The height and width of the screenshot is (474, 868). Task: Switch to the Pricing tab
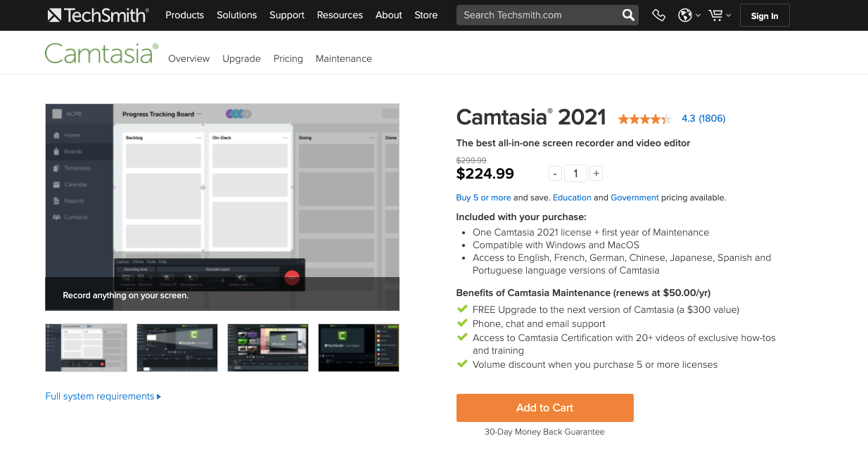[288, 59]
